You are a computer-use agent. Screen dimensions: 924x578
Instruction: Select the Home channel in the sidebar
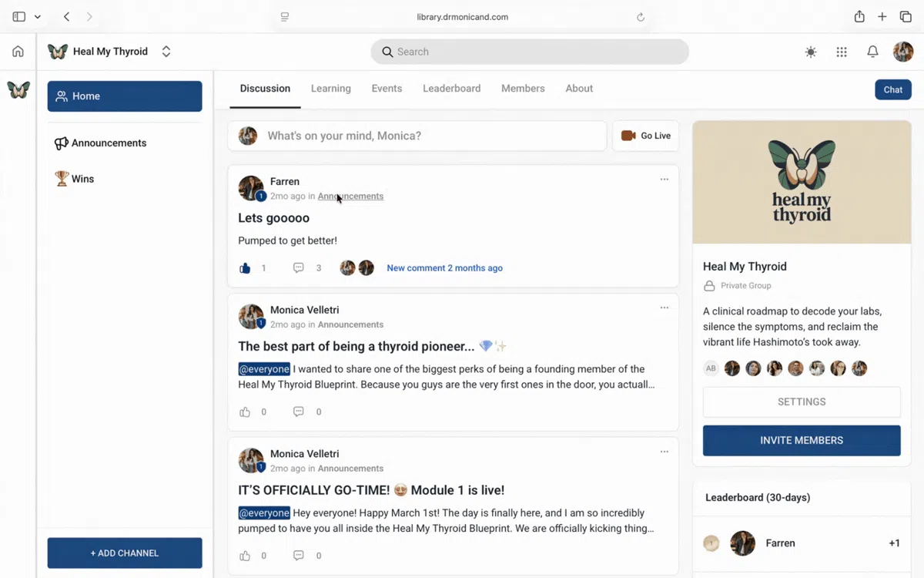(x=125, y=96)
